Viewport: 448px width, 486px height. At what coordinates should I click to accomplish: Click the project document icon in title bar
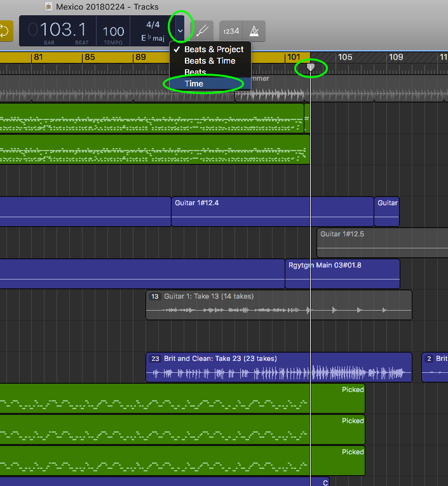(48, 6)
